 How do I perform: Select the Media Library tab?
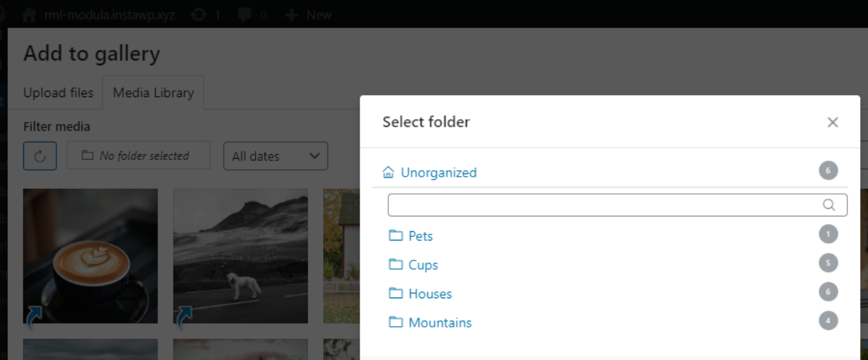tap(153, 93)
